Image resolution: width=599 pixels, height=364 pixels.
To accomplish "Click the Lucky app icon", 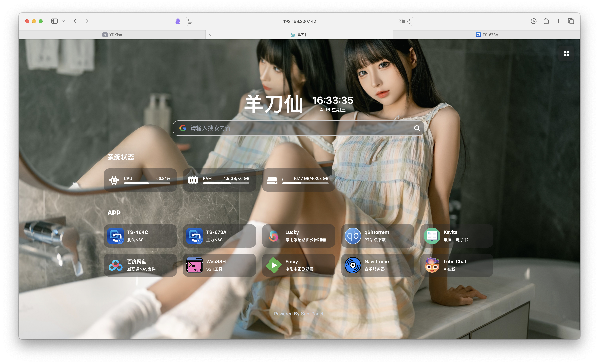I will point(274,236).
